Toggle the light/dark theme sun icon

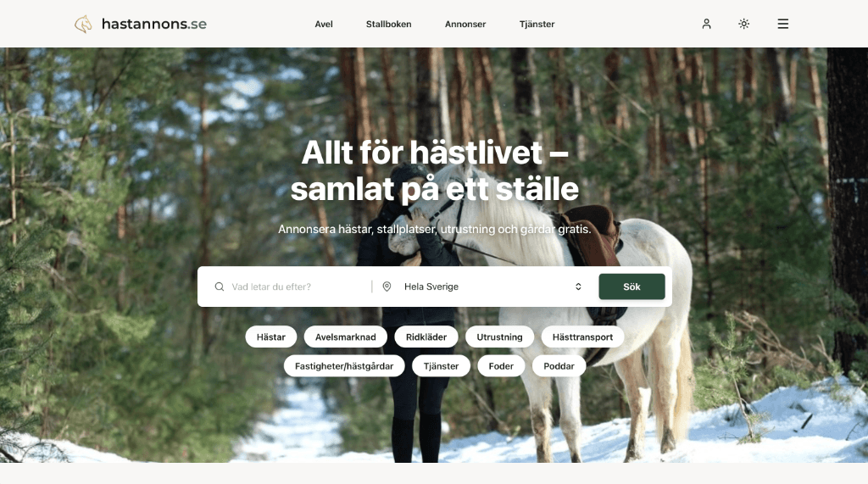pos(744,24)
